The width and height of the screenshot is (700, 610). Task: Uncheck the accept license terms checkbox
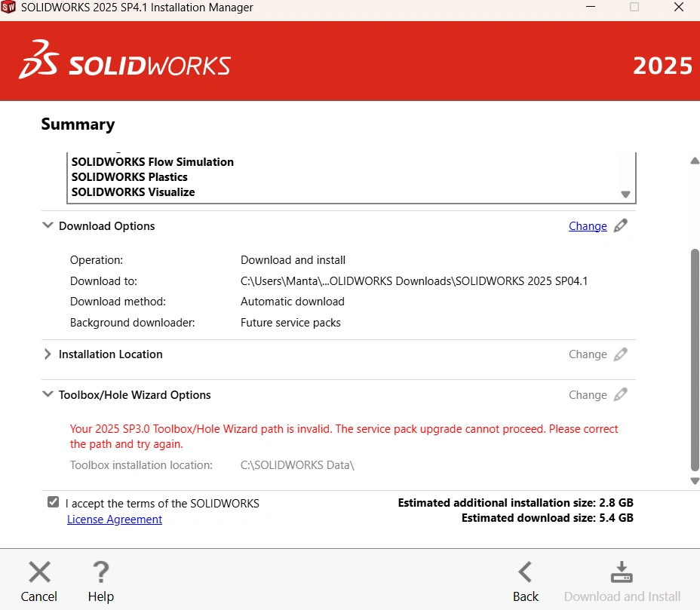point(53,502)
